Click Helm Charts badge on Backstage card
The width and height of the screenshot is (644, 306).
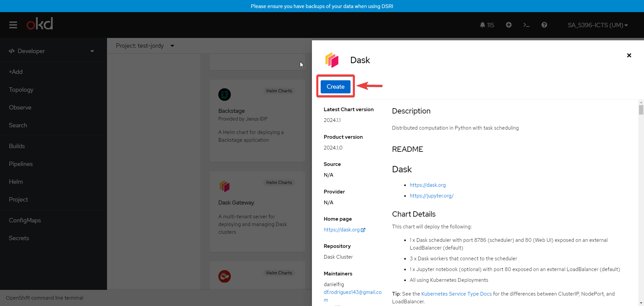pos(279,91)
